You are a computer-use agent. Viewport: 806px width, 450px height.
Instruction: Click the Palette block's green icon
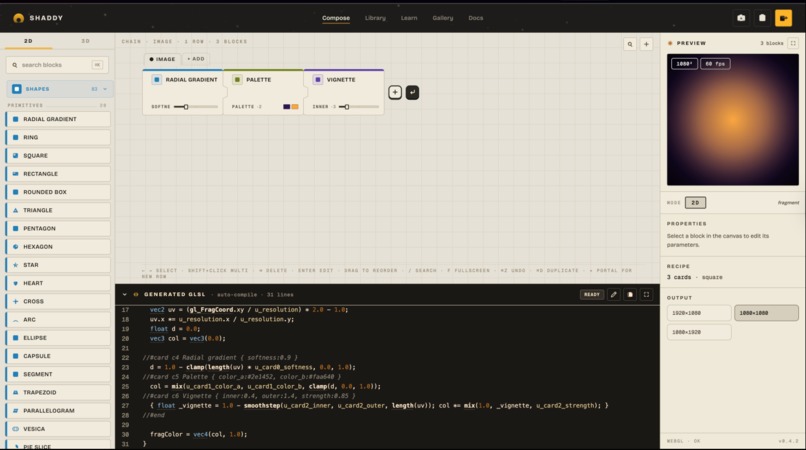[237, 80]
